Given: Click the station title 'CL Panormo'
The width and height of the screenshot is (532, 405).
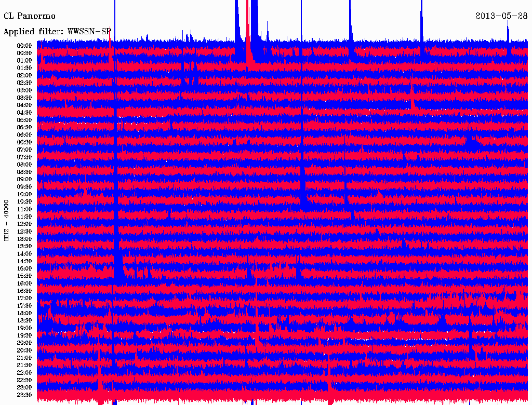Looking at the screenshot, I should click(30, 16).
